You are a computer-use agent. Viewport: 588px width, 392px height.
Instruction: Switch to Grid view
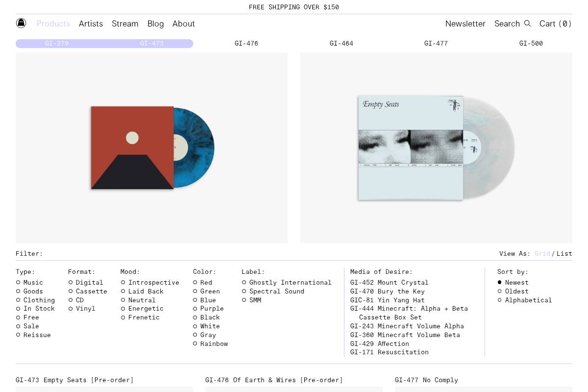542,254
